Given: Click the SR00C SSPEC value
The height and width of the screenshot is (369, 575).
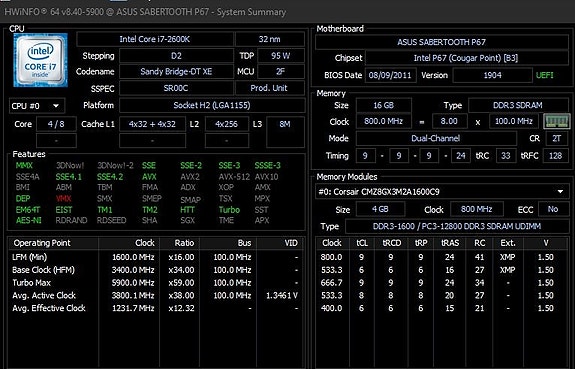Looking at the screenshot, I should pyautogui.click(x=176, y=88).
